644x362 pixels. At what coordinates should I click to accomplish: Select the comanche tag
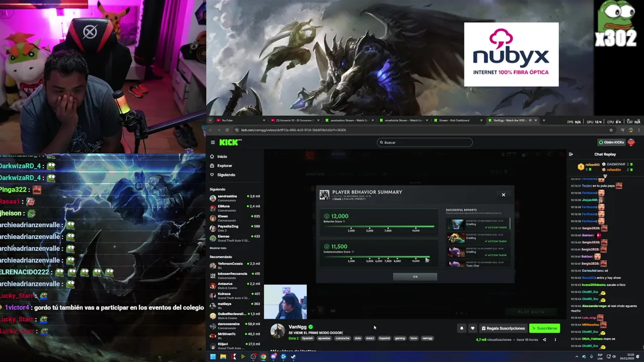[342, 338]
